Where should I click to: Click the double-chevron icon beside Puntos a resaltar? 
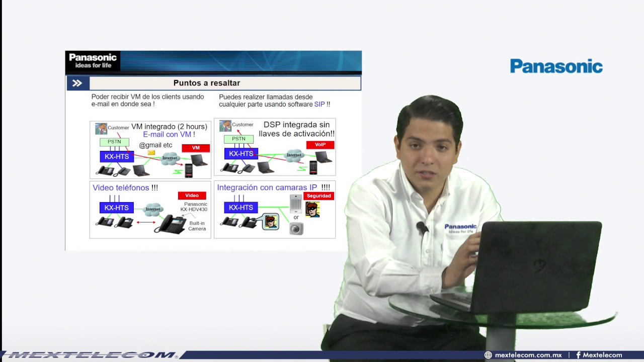(77, 83)
